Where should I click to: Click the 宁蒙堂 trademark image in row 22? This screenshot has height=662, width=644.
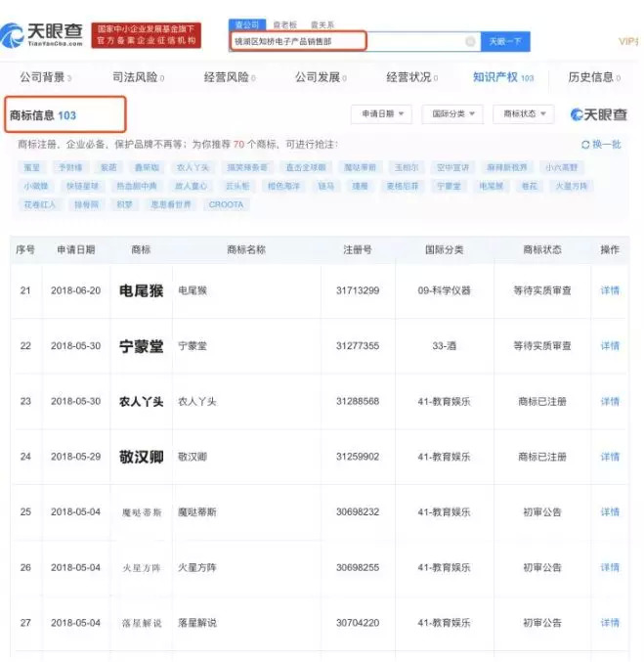(x=141, y=346)
